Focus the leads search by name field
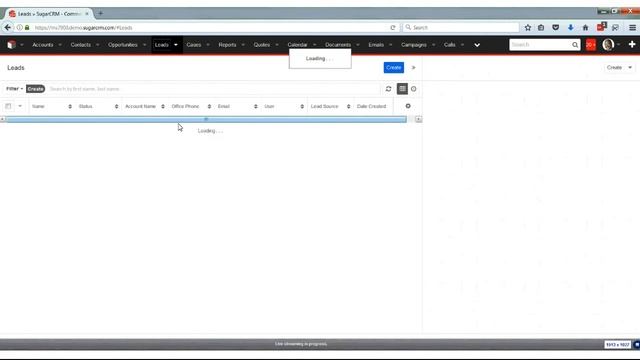 [x=214, y=89]
